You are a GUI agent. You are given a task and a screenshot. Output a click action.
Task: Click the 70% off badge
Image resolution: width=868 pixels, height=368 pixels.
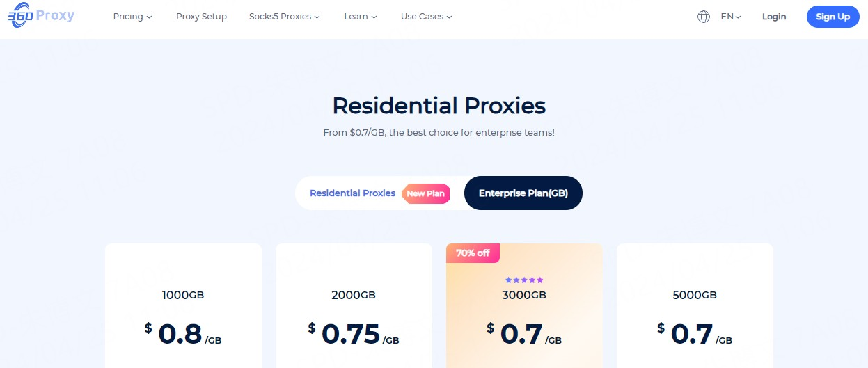coord(473,253)
